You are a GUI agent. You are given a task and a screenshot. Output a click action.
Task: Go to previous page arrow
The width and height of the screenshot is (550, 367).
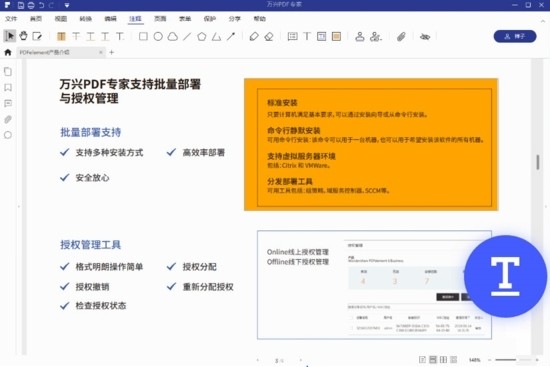coord(258,360)
